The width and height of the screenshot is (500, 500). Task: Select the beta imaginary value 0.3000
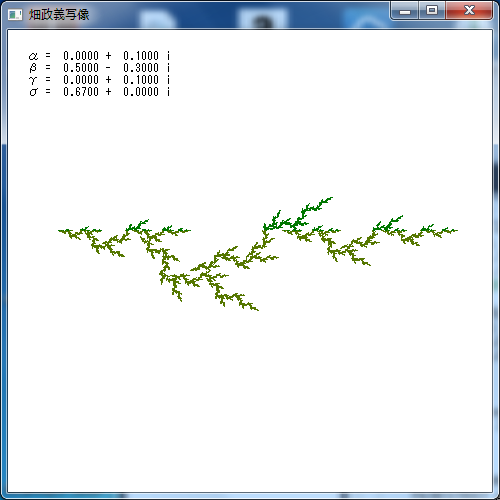[141, 68]
